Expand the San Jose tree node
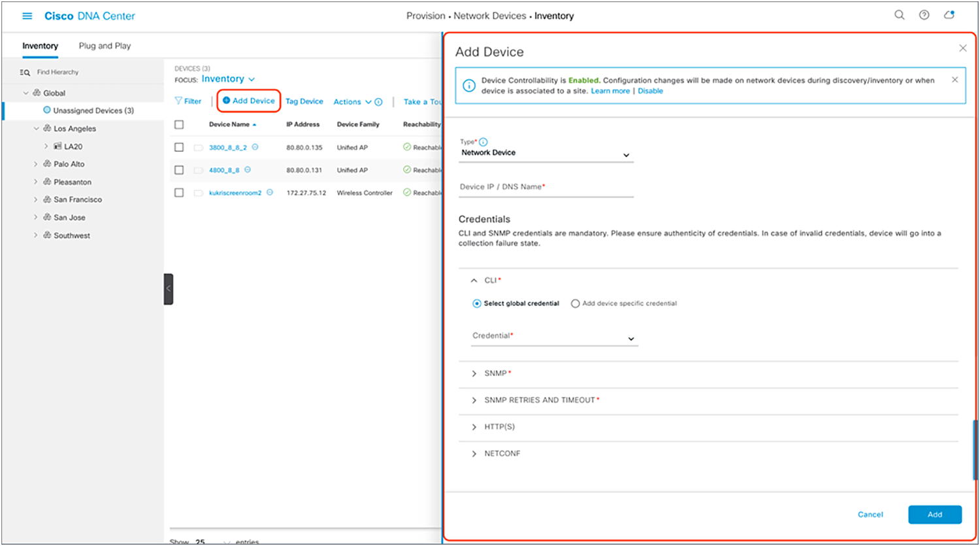The image size is (980, 546). click(x=36, y=218)
